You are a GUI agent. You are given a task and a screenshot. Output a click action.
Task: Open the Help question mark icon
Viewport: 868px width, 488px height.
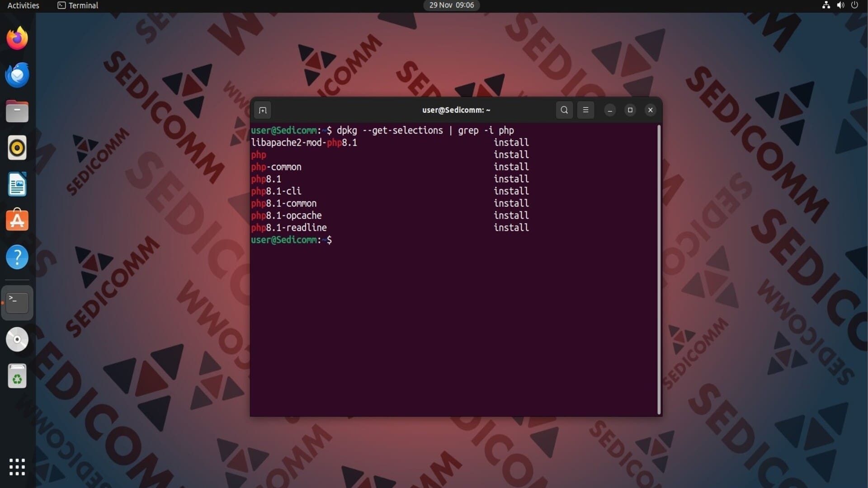[17, 257]
